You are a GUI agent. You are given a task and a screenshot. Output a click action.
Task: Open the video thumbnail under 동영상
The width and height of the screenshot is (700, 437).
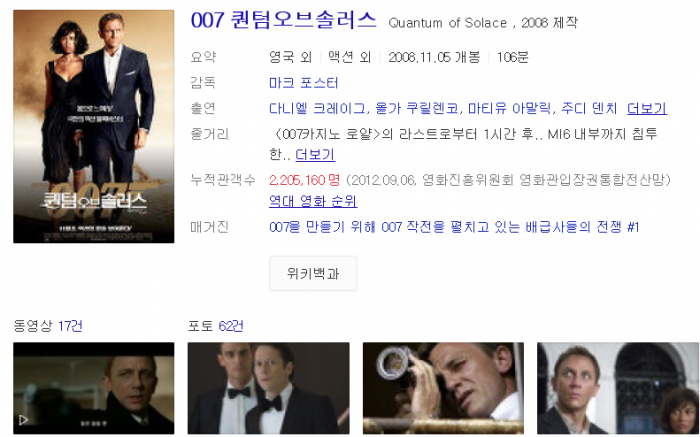pos(94,388)
